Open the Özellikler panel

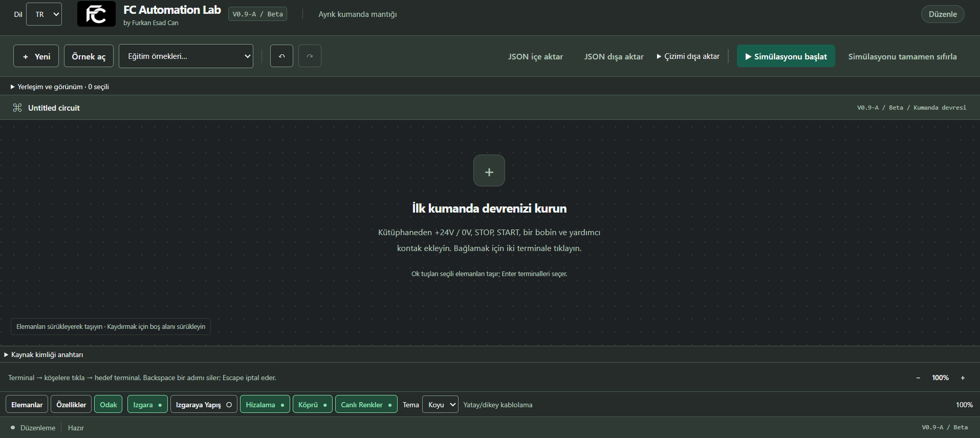click(x=71, y=404)
